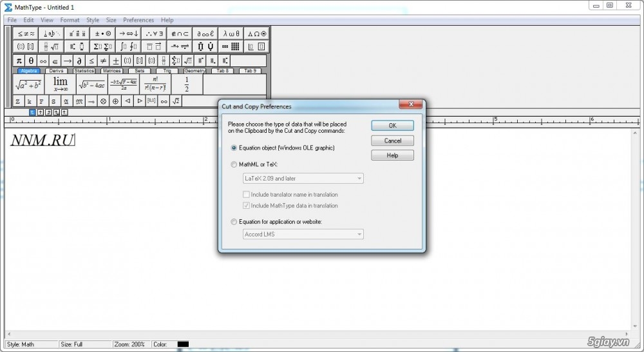
Task: Toggle Include translator name in translation
Action: (291, 195)
